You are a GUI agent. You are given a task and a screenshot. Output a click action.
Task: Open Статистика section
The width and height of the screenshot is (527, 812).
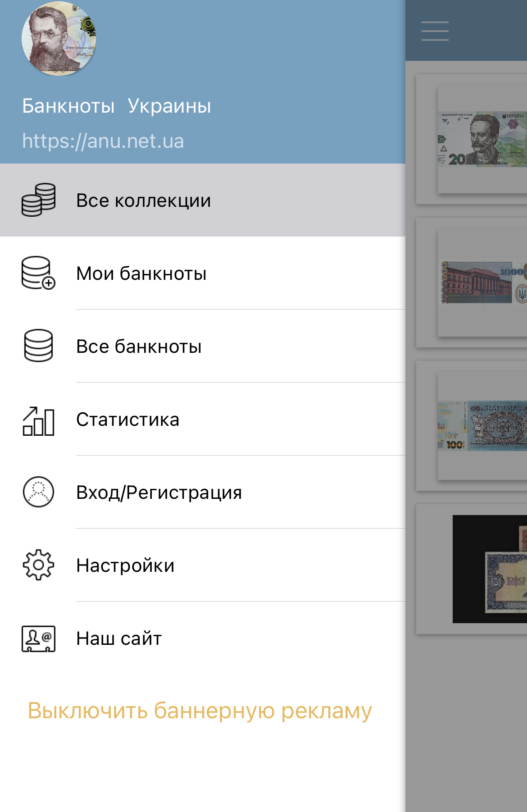click(128, 420)
